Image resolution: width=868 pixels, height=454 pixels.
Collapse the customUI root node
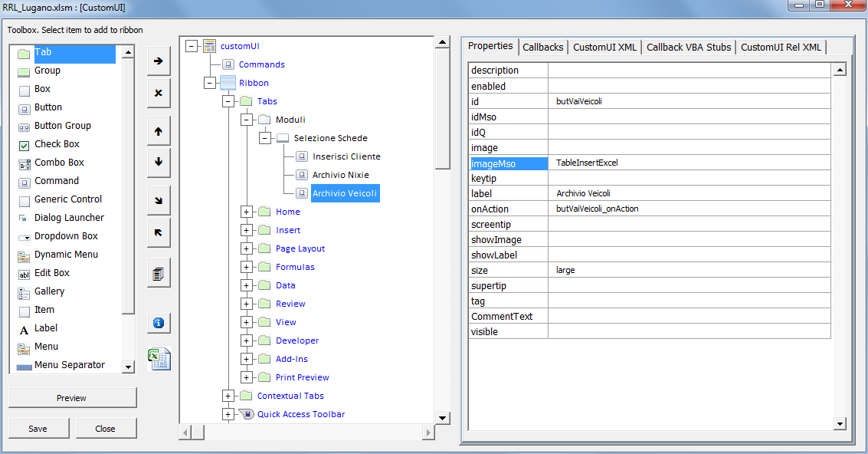tap(191, 46)
